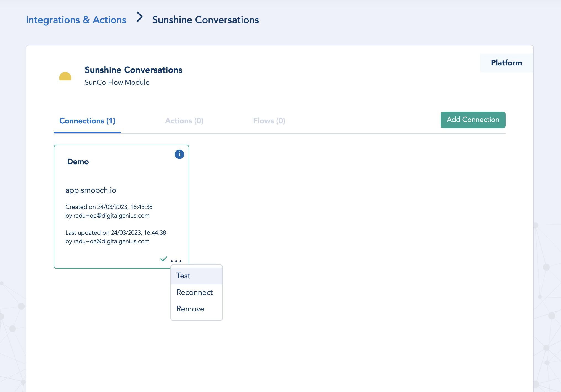Click Sunshine Conversations breadcrumb title
The image size is (561, 392).
point(206,20)
